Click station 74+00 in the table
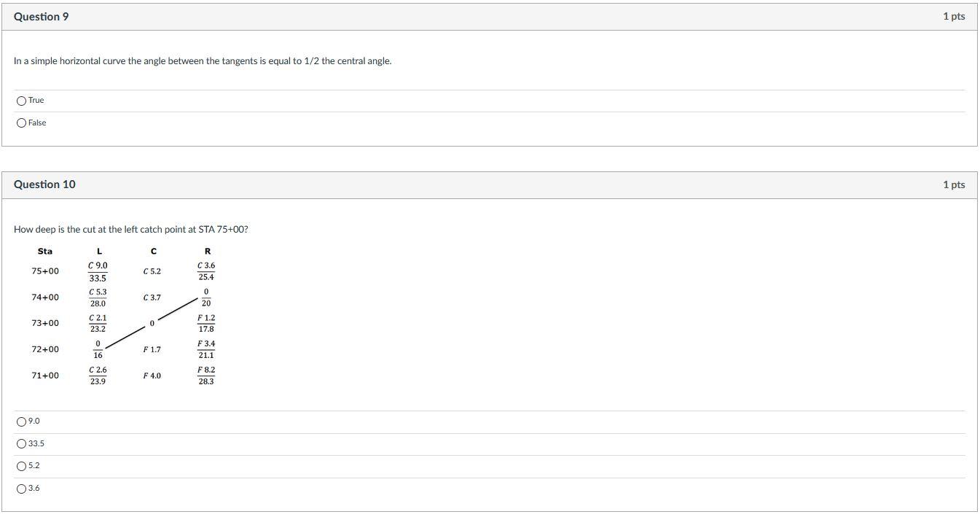The image size is (980, 517). point(45,298)
